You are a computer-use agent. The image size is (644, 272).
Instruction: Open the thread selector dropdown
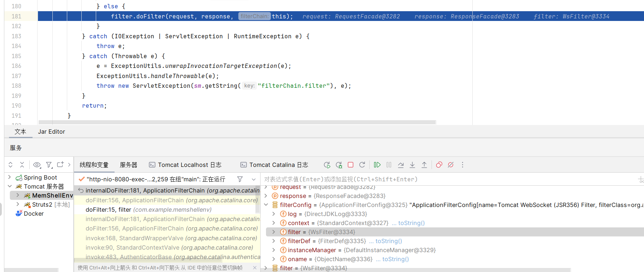[254, 179]
